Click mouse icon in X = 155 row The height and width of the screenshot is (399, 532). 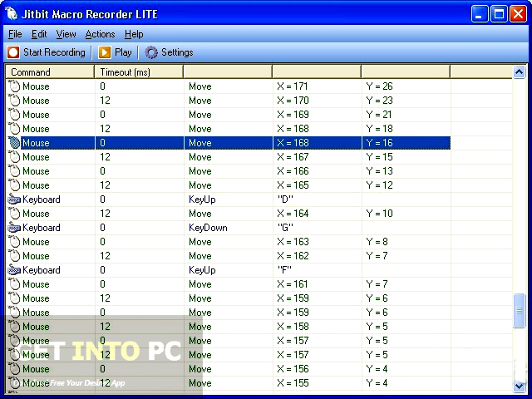[x=14, y=383]
